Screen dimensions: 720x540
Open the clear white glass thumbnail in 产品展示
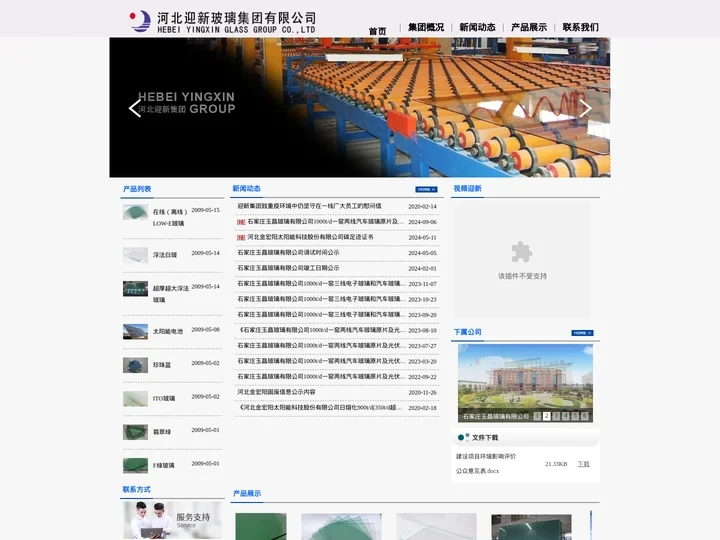[x=436, y=526]
